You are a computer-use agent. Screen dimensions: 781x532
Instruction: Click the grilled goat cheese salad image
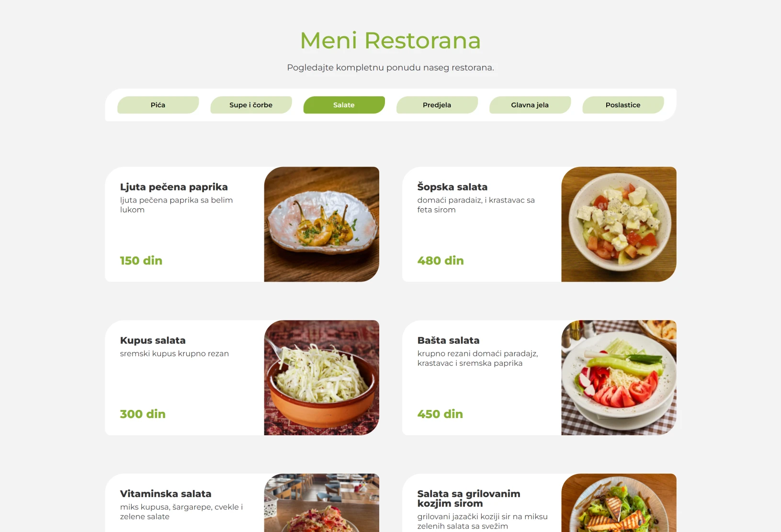click(619, 503)
